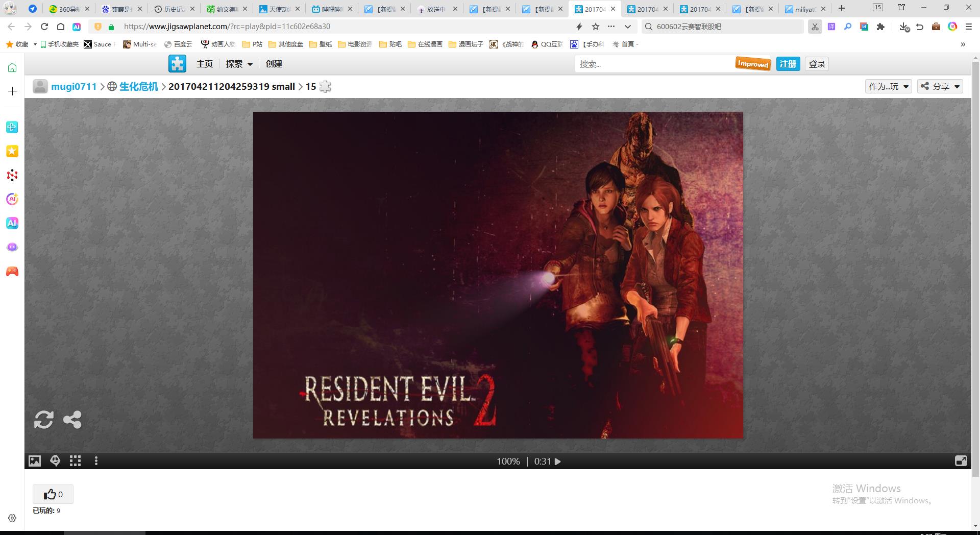This screenshot has width=980, height=535.
Task: Like the puzzle with thumbs up
Action: coord(53,494)
